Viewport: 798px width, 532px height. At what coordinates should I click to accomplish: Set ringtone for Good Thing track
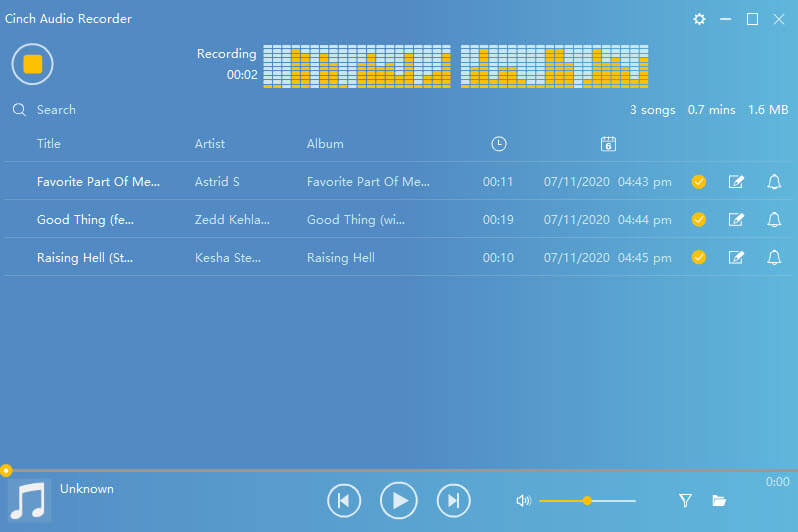pyautogui.click(x=773, y=220)
